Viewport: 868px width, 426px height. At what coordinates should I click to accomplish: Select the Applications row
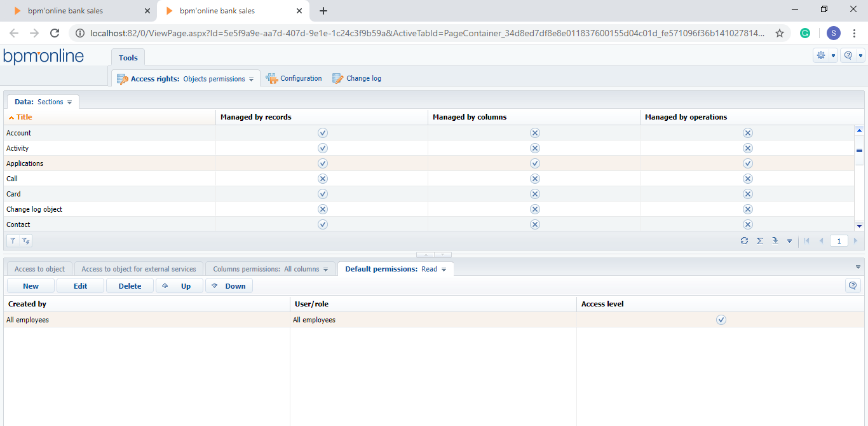[x=428, y=163]
